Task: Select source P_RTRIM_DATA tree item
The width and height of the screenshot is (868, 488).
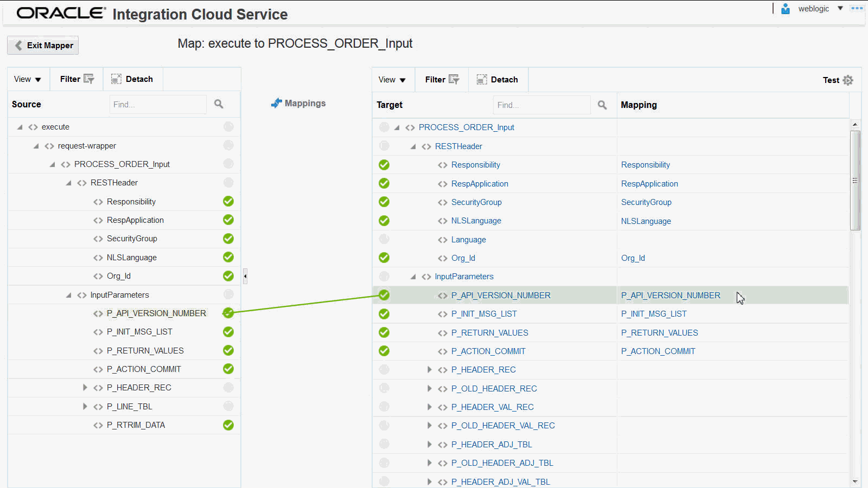Action: (x=136, y=425)
